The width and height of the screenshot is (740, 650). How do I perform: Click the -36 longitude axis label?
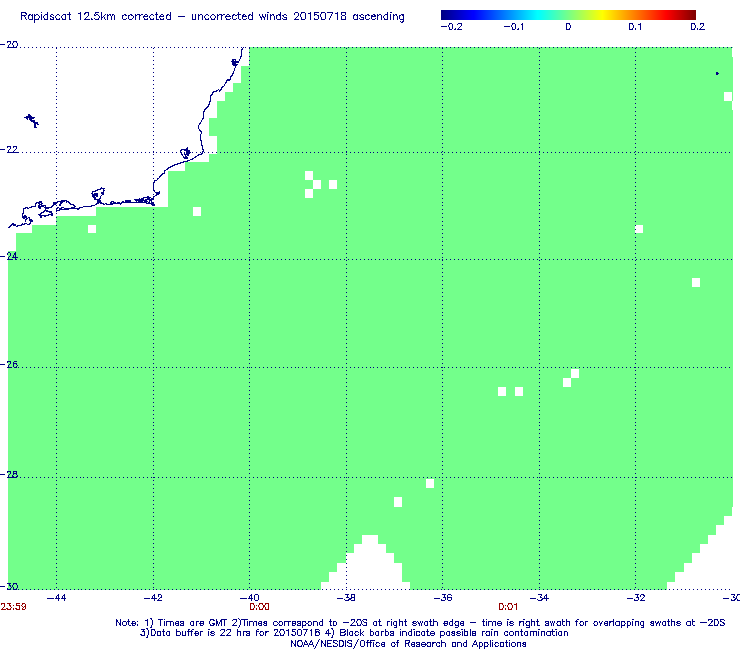442,598
